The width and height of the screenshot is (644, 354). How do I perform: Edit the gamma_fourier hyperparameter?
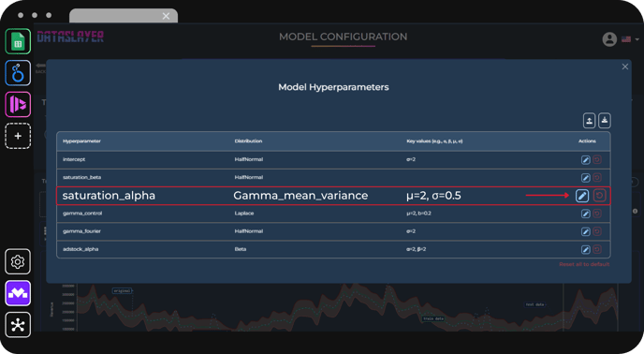[x=586, y=231]
